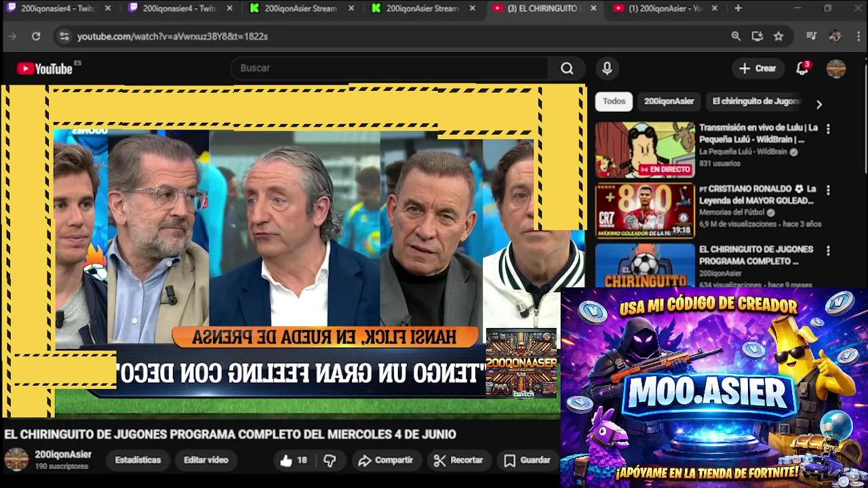The image size is (868, 488).
Task: Clip the video with Recortar
Action: click(x=458, y=460)
